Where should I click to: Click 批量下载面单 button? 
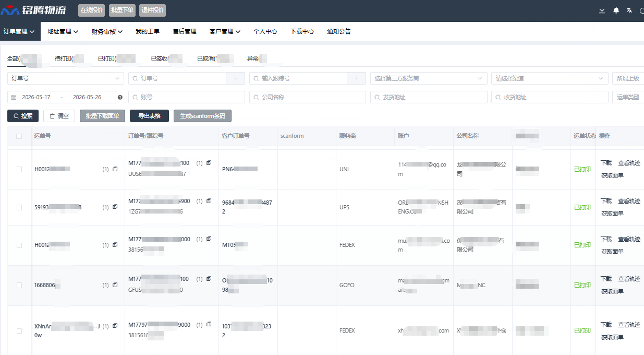pyautogui.click(x=102, y=116)
